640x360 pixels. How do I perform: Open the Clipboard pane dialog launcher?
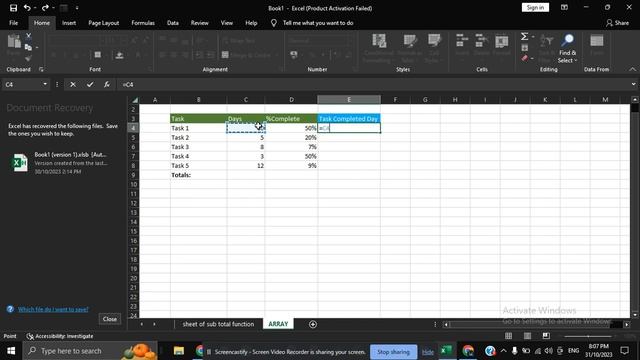(x=41, y=69)
